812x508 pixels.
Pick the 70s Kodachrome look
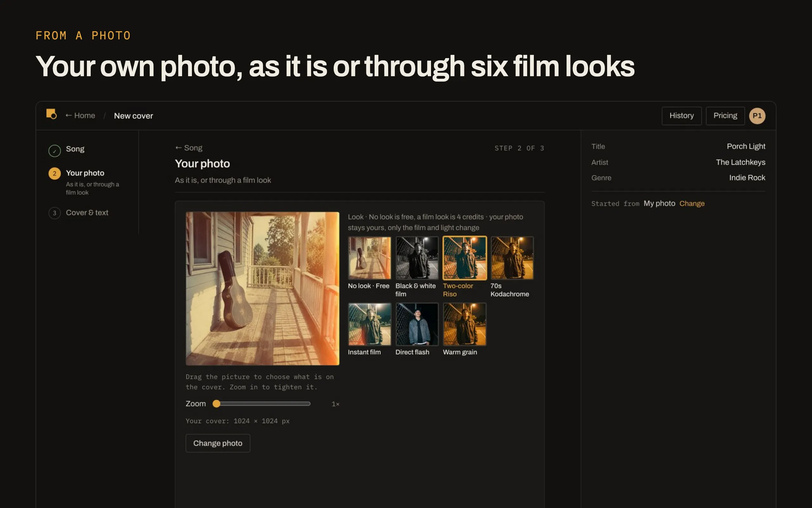pos(512,258)
